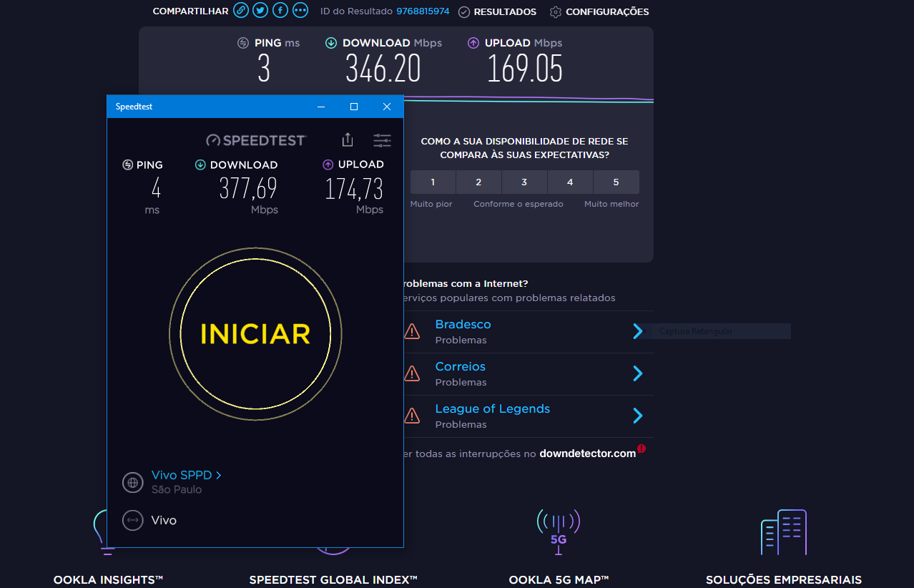The width and height of the screenshot is (914, 588).
Task: Open SOLUÇÕES EMPRESARIAIS buildings icon
Action: coord(783,532)
